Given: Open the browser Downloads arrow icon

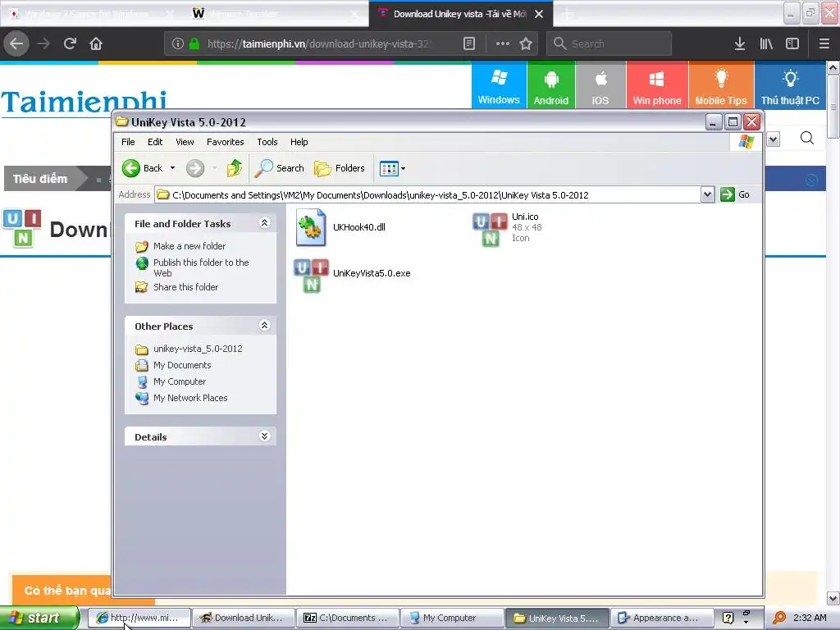Looking at the screenshot, I should pos(740,43).
